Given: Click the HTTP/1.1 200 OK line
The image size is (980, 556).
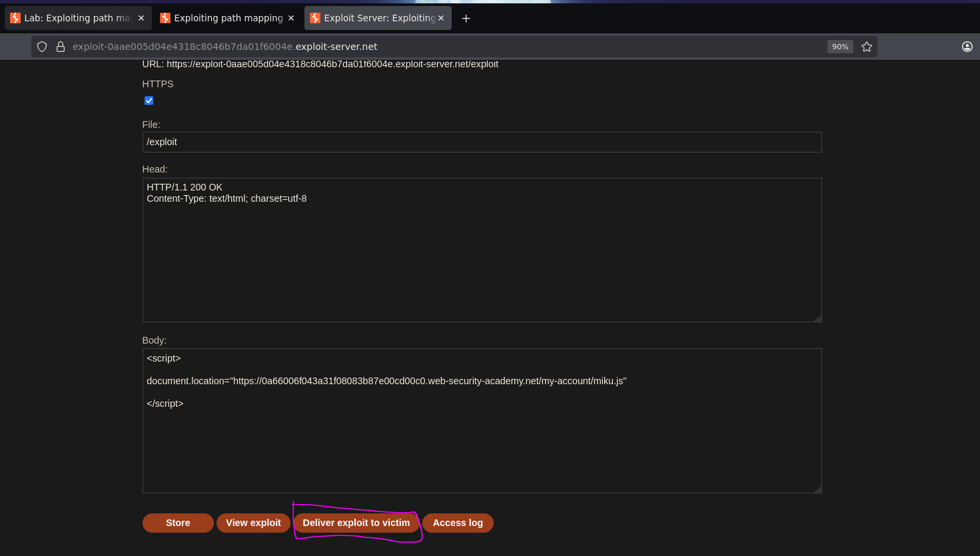Looking at the screenshot, I should [x=185, y=187].
